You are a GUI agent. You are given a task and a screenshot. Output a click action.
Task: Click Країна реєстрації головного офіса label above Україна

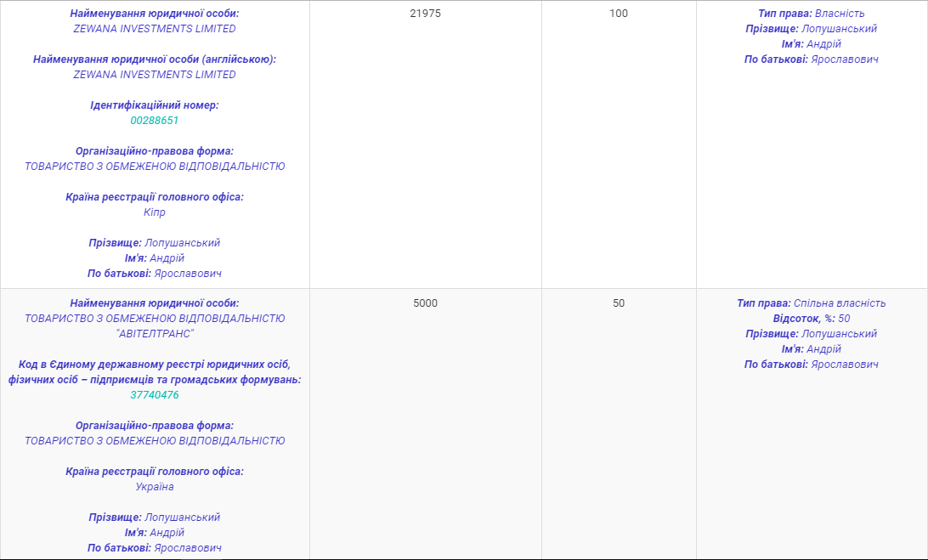click(154, 472)
